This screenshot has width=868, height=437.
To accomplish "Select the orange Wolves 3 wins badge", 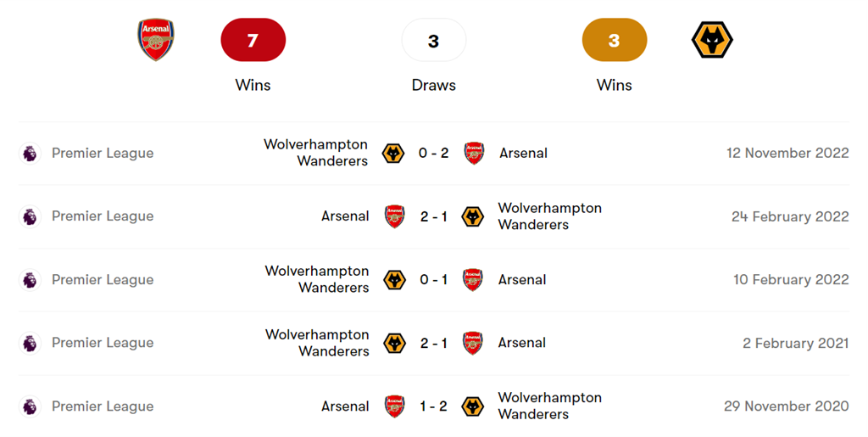I will tap(615, 40).
